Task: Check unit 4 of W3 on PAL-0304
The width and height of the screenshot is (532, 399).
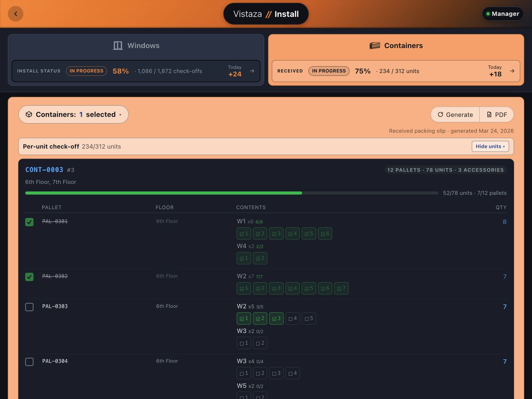Action: [x=293, y=373]
